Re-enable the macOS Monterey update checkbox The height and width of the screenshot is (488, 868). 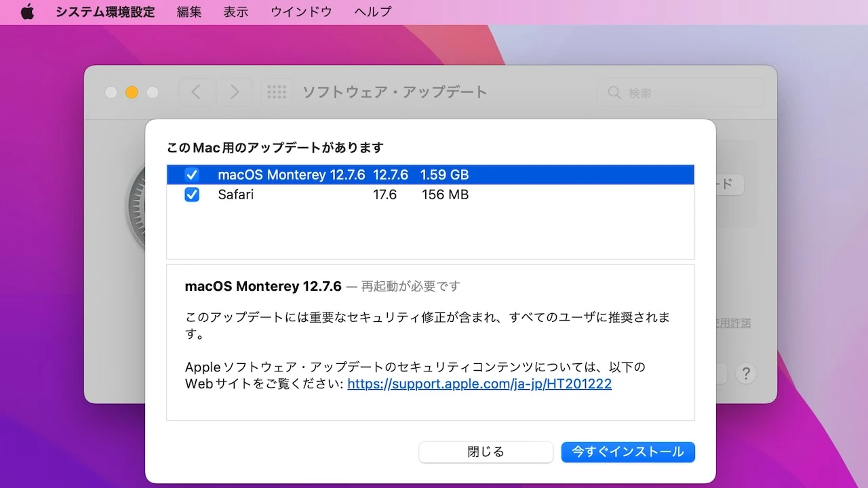[192, 174]
